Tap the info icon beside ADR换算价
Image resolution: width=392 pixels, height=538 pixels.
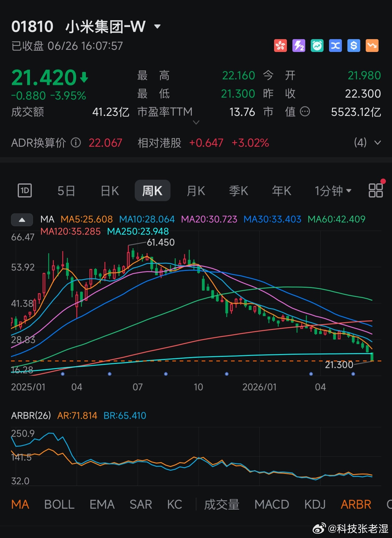[x=76, y=142]
